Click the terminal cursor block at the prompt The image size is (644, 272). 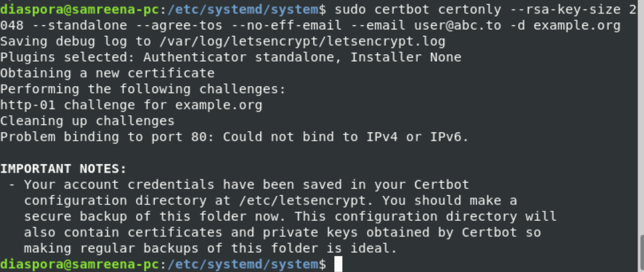tap(338, 264)
